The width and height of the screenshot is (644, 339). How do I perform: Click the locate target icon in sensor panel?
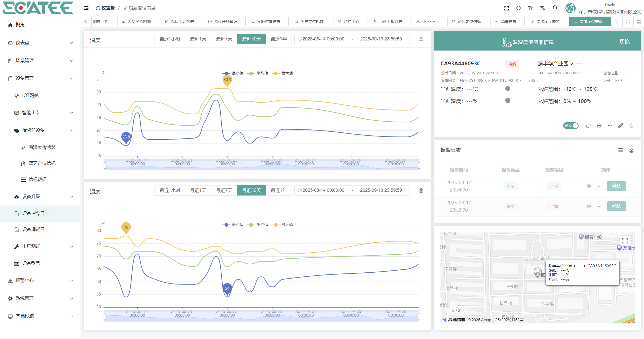tap(599, 126)
